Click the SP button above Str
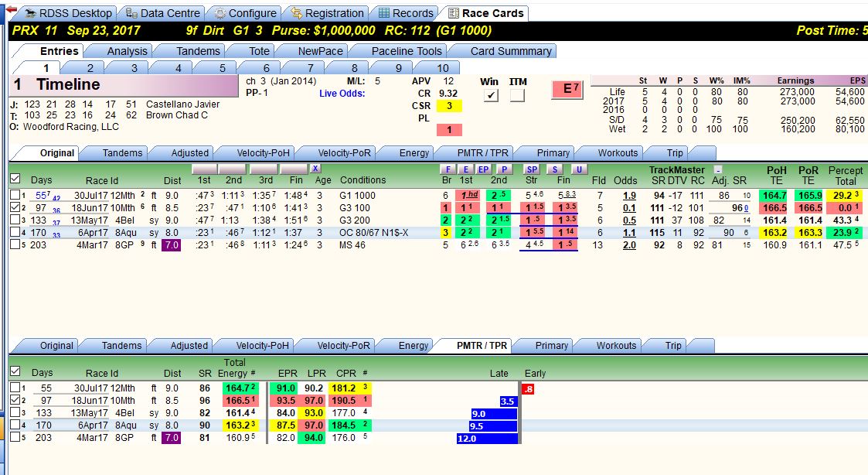The height and width of the screenshot is (475, 868). coord(532,169)
